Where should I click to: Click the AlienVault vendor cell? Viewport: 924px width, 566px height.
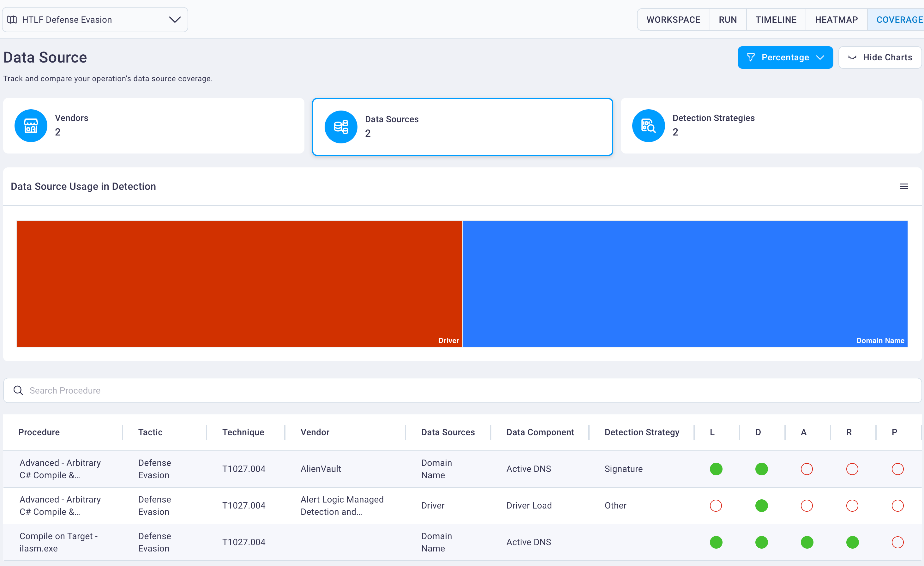click(321, 469)
